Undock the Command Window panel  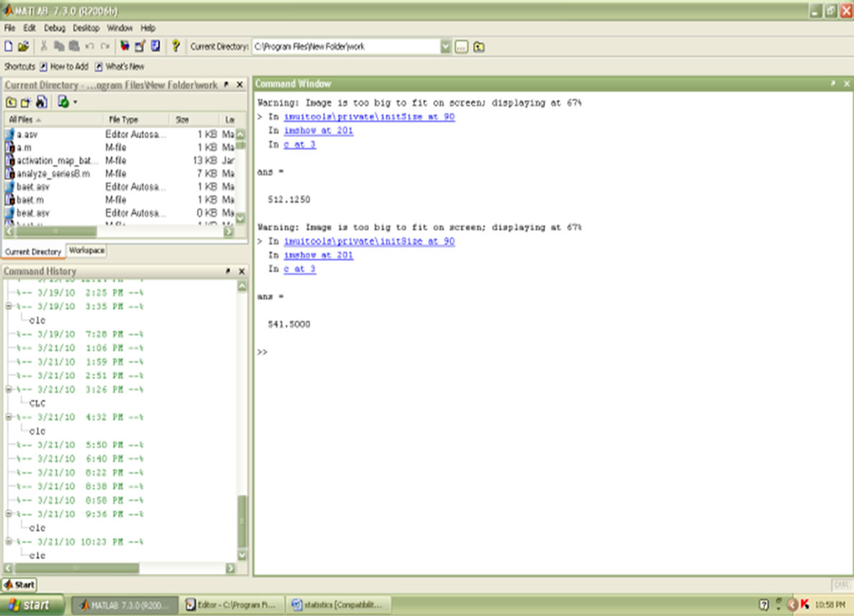point(834,84)
